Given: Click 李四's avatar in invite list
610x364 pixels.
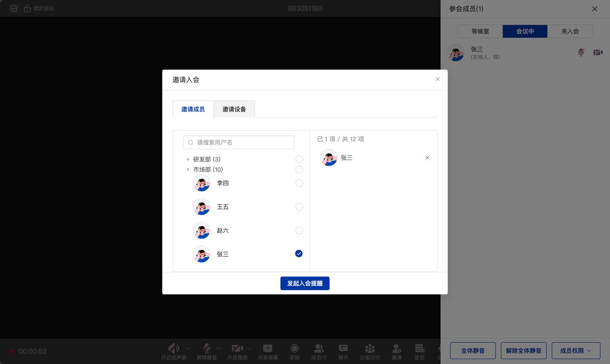Looking at the screenshot, I should [x=202, y=183].
